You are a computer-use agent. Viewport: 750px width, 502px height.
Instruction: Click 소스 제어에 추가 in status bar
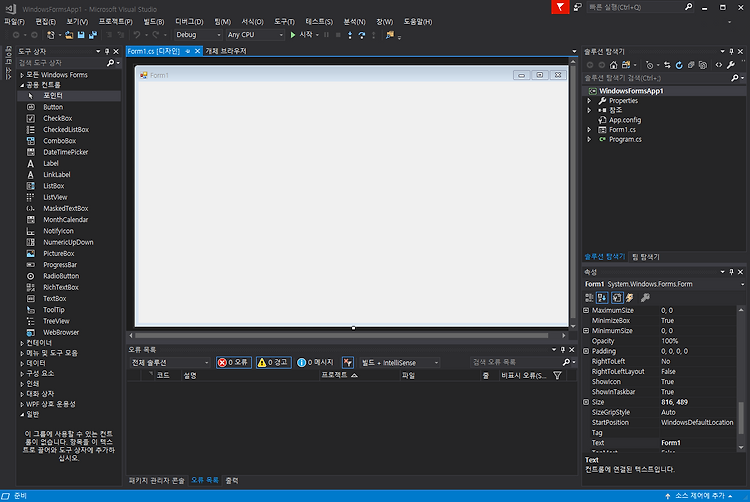point(700,496)
